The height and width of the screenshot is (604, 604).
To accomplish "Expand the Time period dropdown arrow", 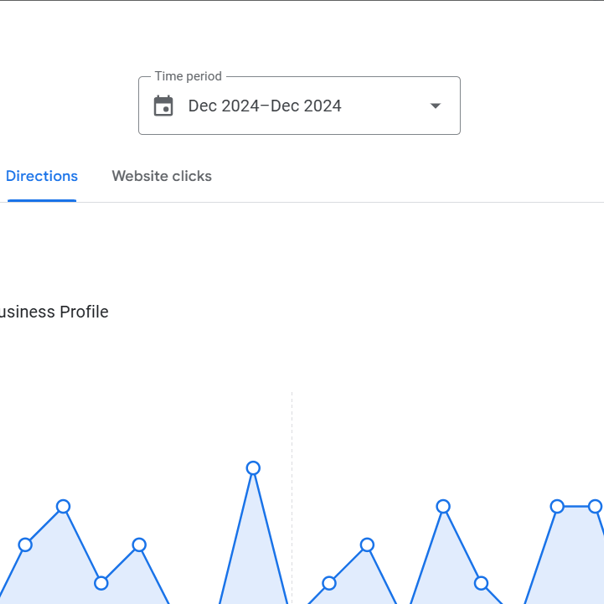I will tap(435, 106).
